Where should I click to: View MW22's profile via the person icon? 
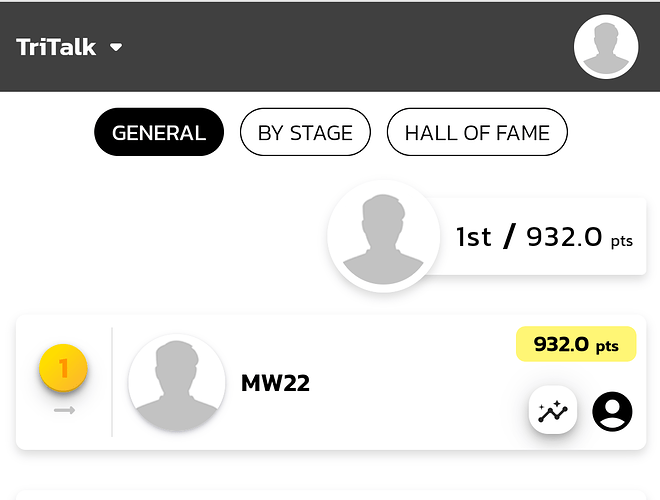[x=612, y=411]
